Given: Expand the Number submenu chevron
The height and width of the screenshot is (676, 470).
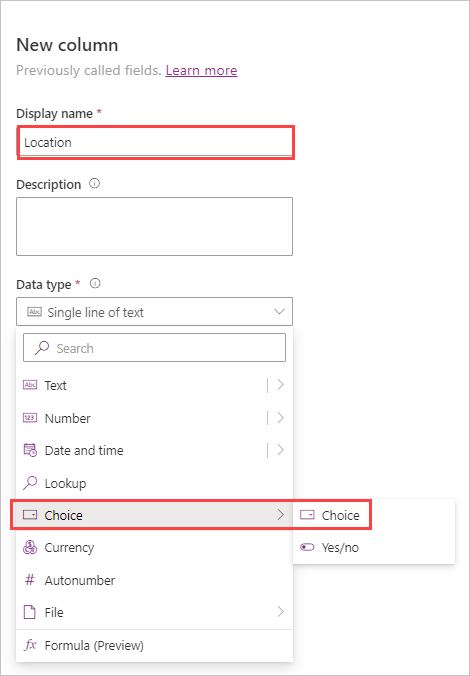Looking at the screenshot, I should click(x=280, y=418).
